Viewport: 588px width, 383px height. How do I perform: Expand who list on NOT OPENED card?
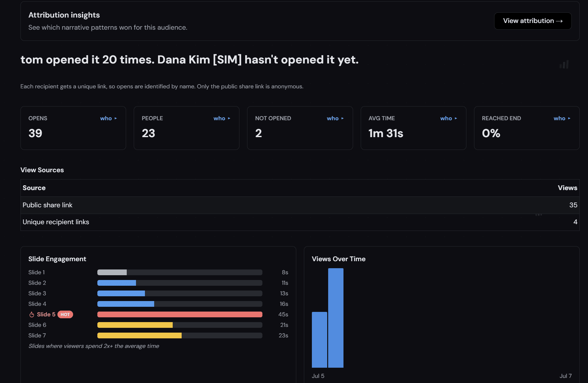click(335, 118)
